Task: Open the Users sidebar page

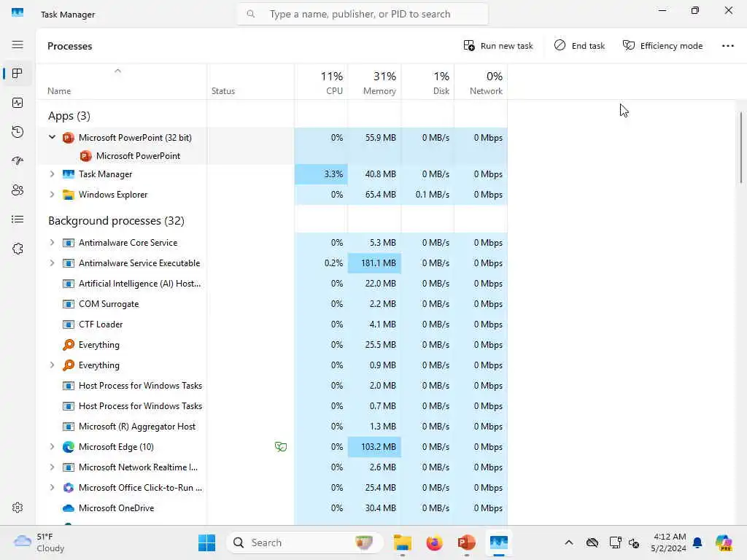Action: pos(18,190)
